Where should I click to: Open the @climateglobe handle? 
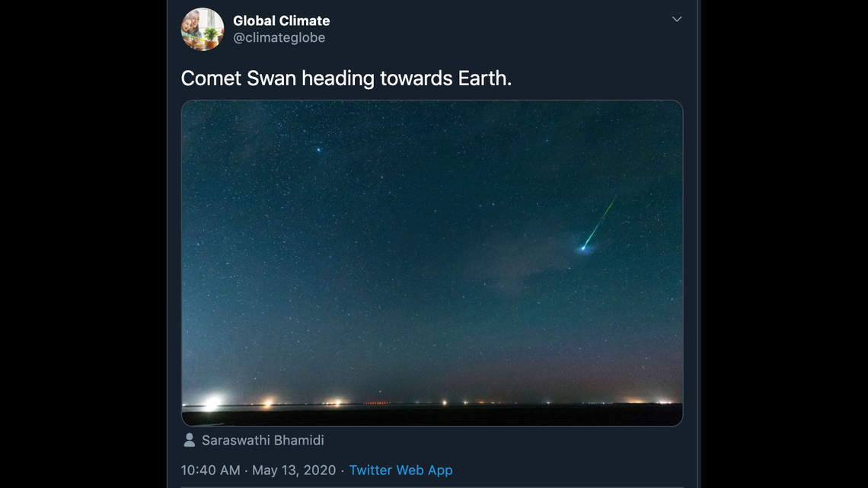click(279, 37)
